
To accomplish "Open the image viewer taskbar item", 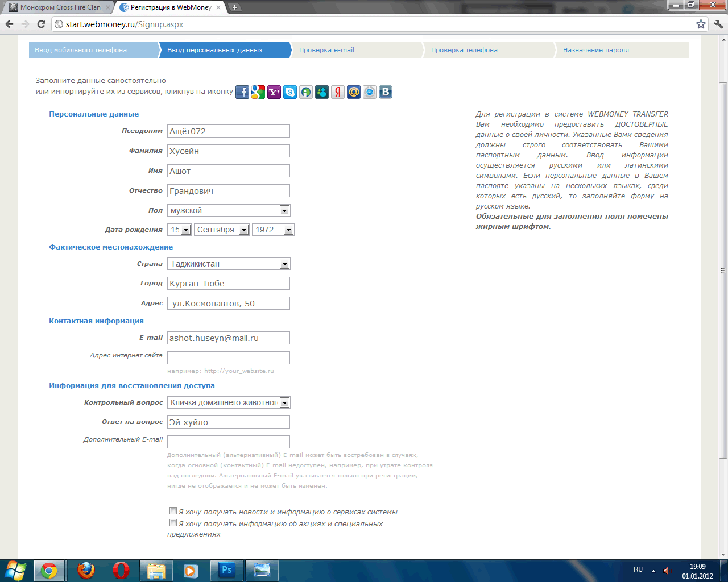I will click(262, 571).
